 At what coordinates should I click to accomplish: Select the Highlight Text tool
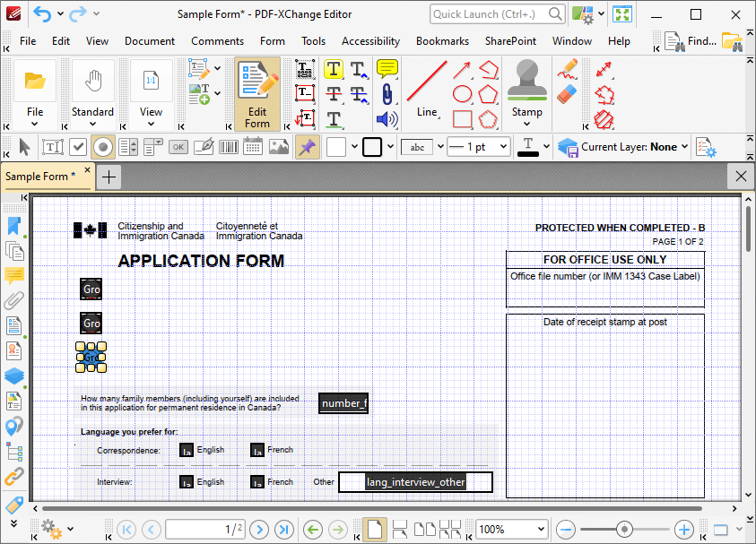(x=334, y=69)
